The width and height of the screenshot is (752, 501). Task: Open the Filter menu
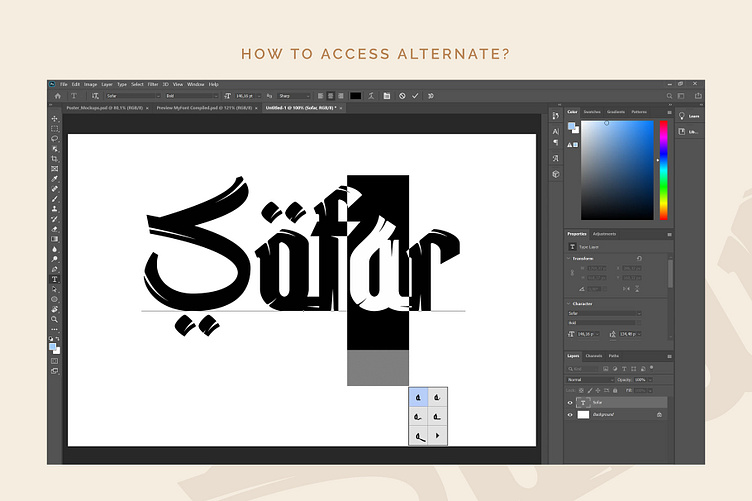pyautogui.click(x=153, y=84)
